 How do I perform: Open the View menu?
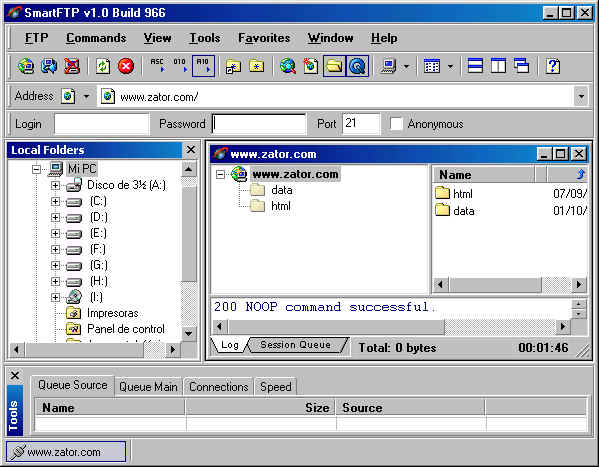157,38
